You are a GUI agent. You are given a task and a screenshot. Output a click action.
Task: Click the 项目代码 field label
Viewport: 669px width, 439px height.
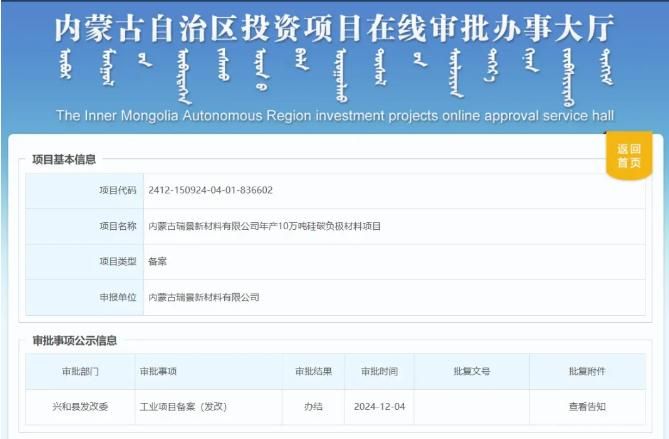click(118, 190)
